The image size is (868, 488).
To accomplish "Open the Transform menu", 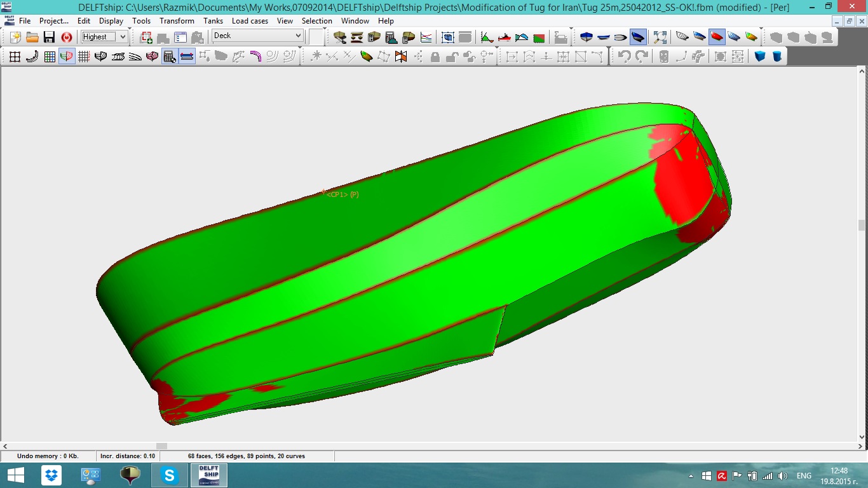I will 177,21.
